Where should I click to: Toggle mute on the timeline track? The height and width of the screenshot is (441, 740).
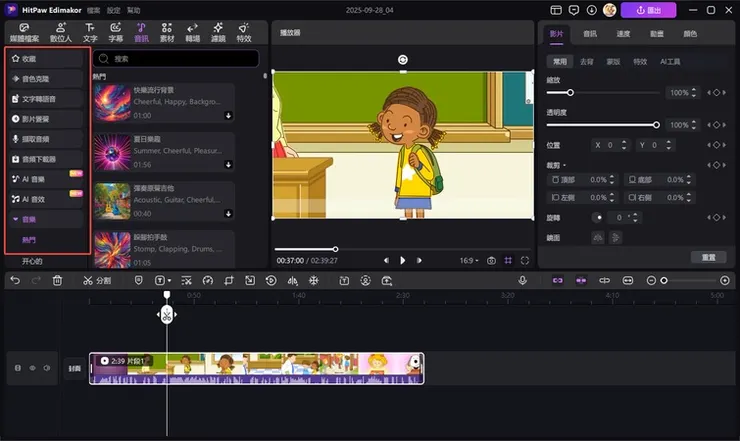coord(47,368)
